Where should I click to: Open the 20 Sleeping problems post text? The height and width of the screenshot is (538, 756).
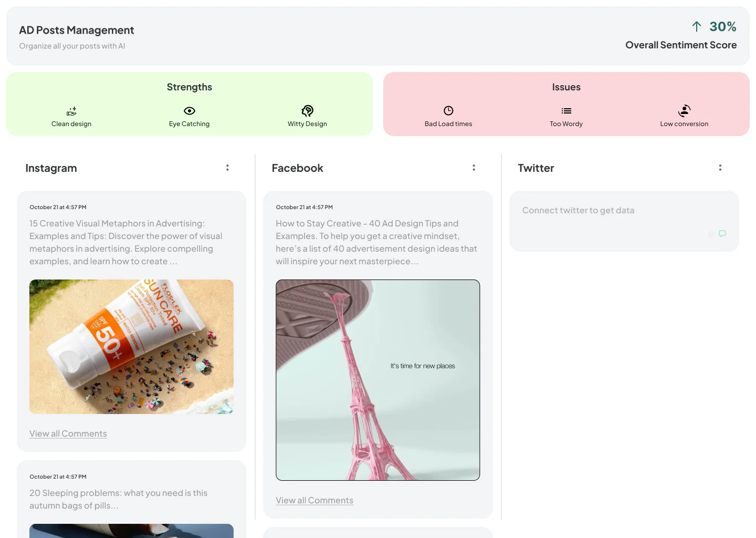coord(119,499)
